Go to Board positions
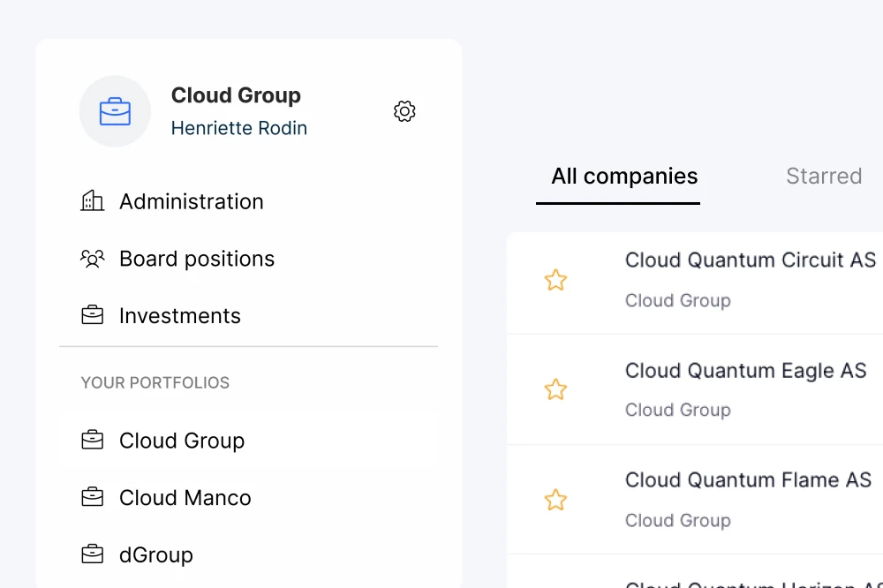883x588 pixels. coord(197,259)
